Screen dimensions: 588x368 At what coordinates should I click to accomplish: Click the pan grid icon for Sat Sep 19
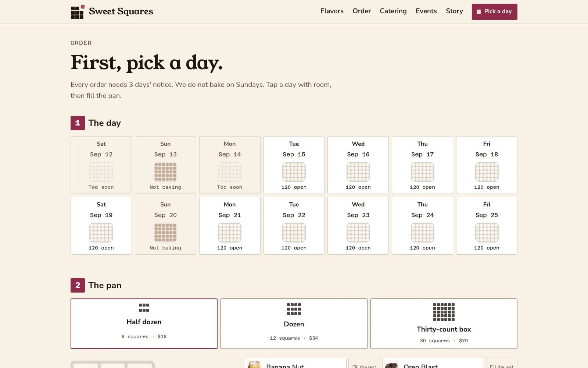tap(101, 233)
